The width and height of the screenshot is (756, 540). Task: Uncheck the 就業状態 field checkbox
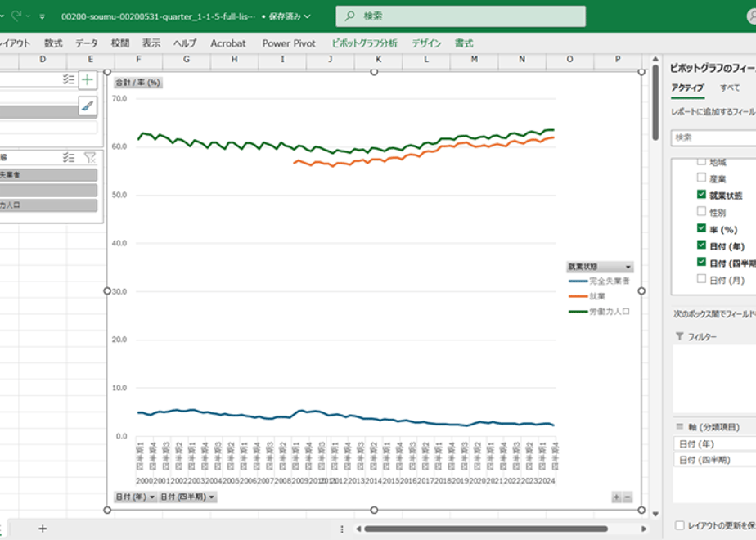(x=701, y=194)
